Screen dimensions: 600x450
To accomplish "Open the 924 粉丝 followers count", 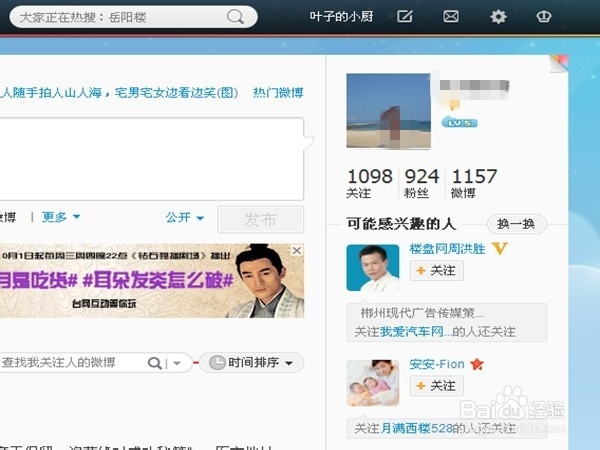I will tap(422, 183).
